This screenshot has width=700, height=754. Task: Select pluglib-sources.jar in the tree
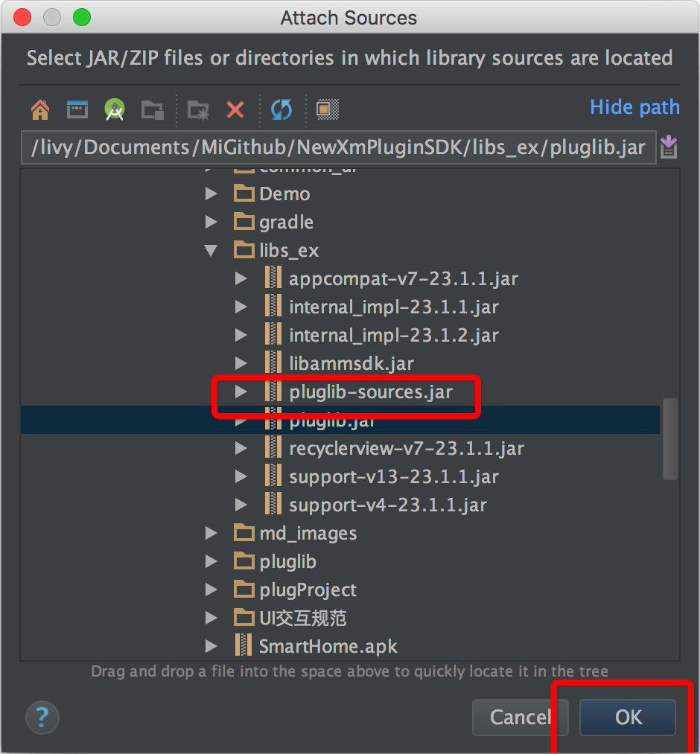click(x=370, y=392)
